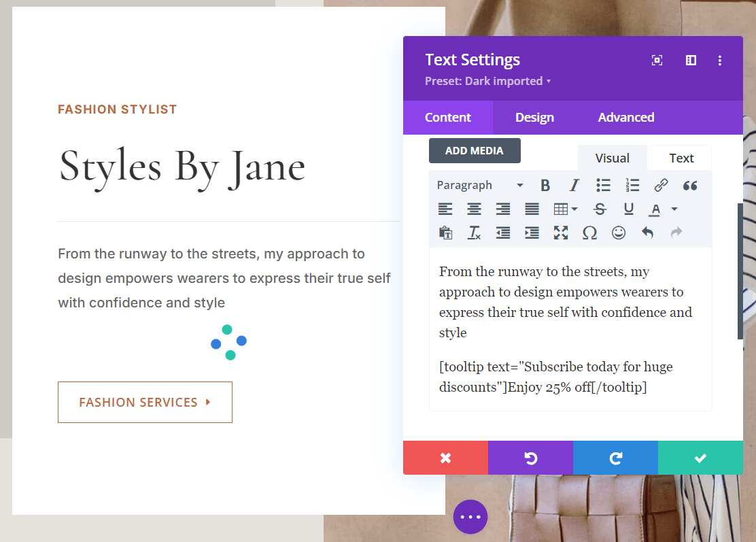Open the text color dropdown arrow
756x542 pixels.
(x=674, y=209)
